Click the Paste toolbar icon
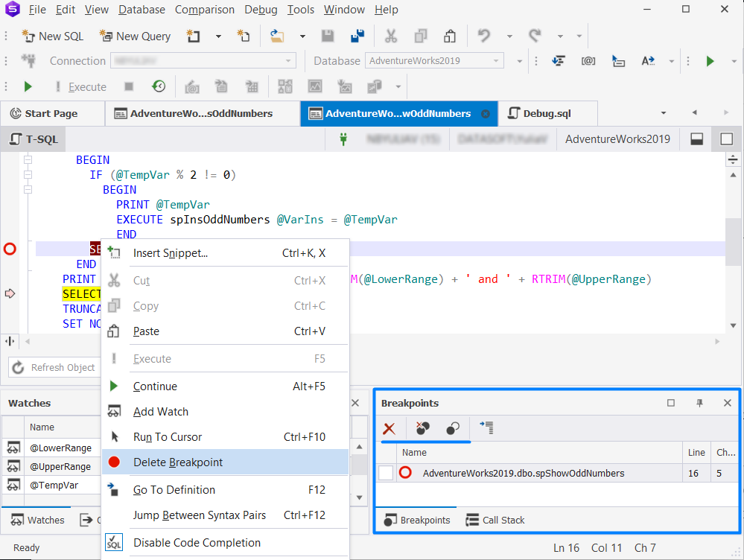This screenshot has width=744, height=560. tap(450, 36)
